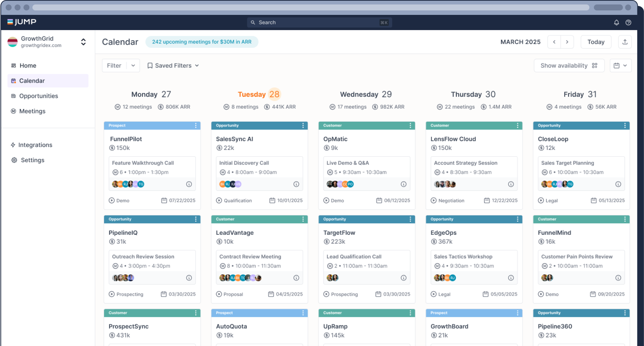Open the FunnelPilot card three-dot menu

coord(196,126)
